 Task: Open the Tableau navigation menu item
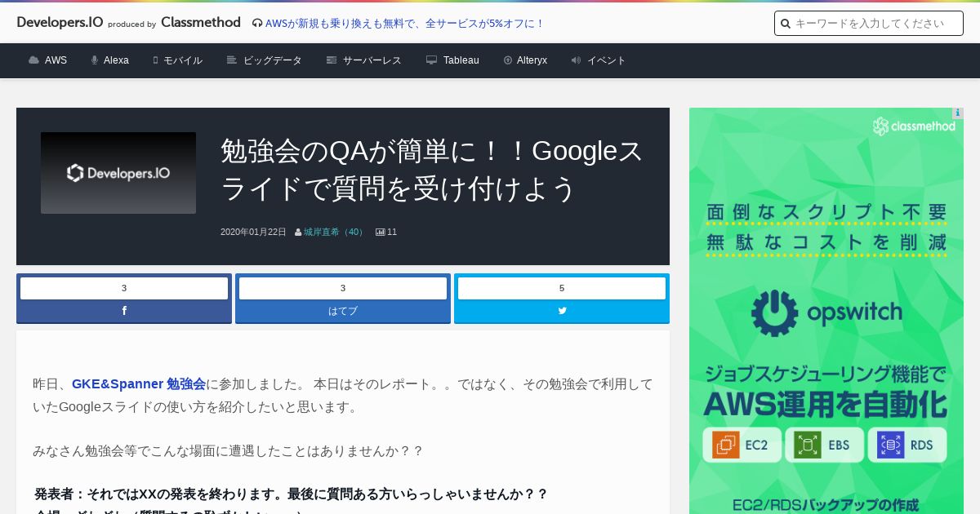[x=461, y=60]
